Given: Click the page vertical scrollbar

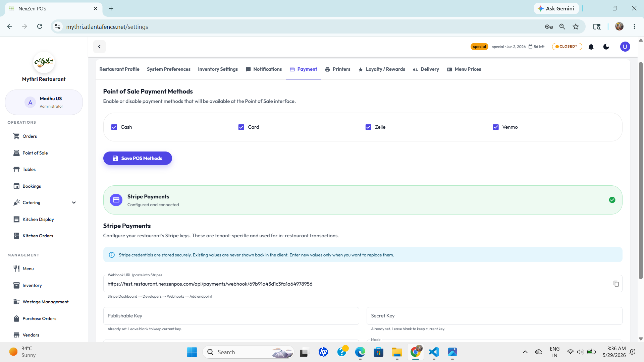Looking at the screenshot, I should point(641,170).
